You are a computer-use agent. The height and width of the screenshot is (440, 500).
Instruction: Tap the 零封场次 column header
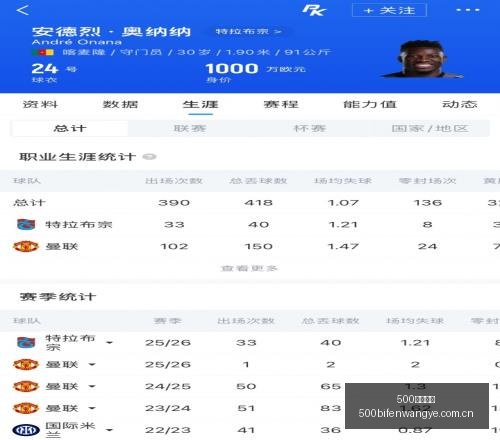pos(427,181)
